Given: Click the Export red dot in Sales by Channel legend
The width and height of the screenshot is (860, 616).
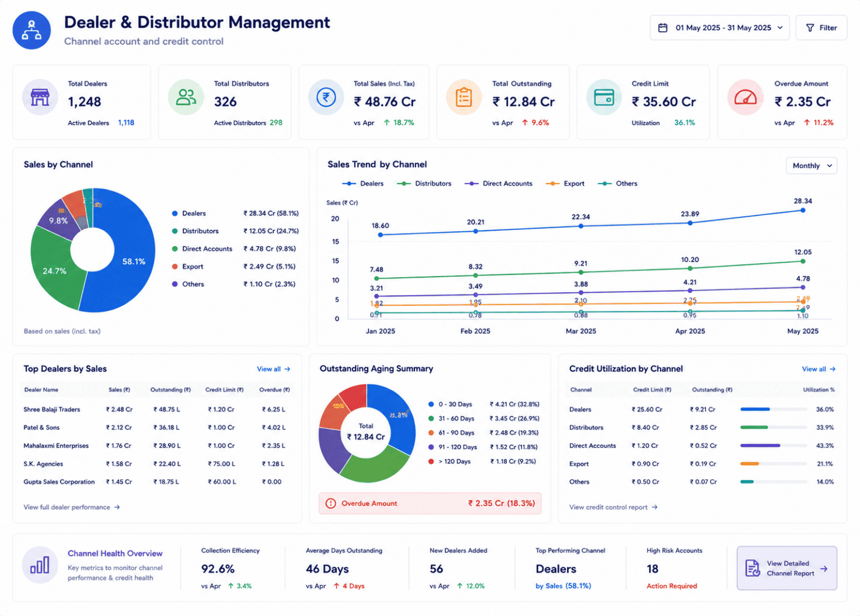Looking at the screenshot, I should coord(175,267).
